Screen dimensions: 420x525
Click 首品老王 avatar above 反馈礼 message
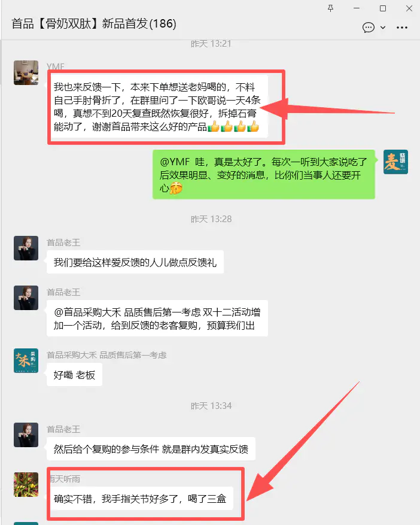click(x=26, y=248)
